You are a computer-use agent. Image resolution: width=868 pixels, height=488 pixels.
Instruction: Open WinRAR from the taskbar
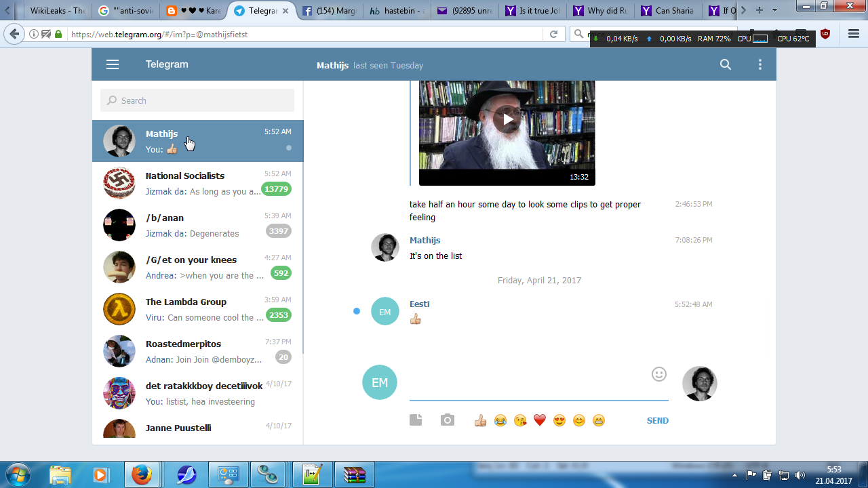(x=353, y=474)
